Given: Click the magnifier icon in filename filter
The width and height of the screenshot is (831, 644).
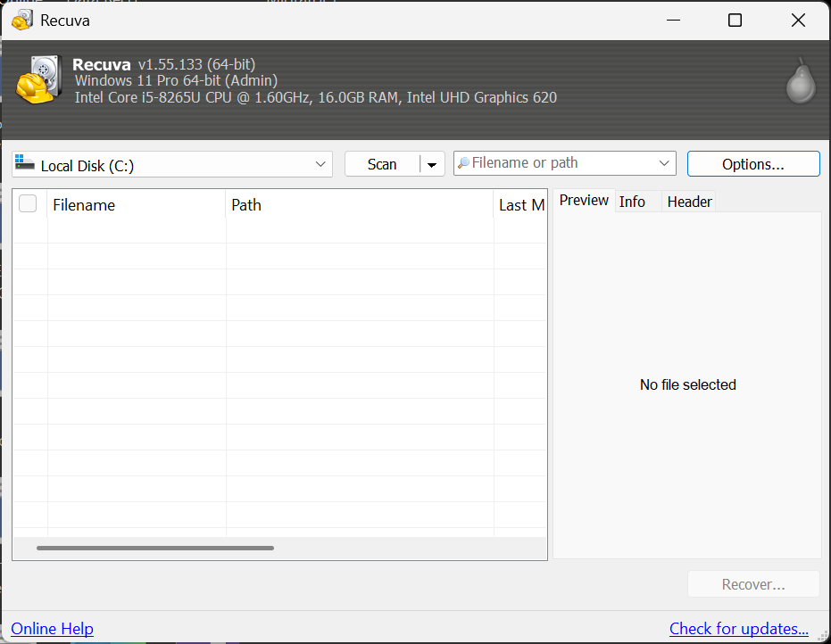Looking at the screenshot, I should (x=463, y=163).
